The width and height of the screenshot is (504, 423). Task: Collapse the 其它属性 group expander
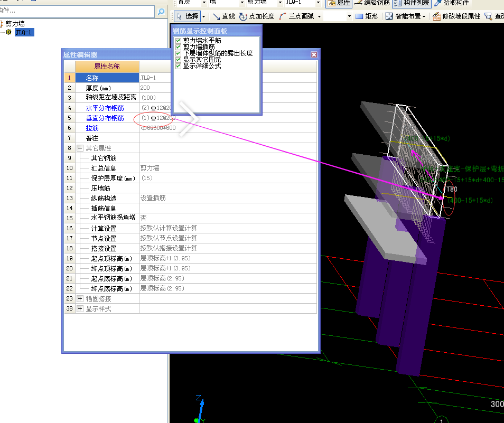click(x=80, y=148)
